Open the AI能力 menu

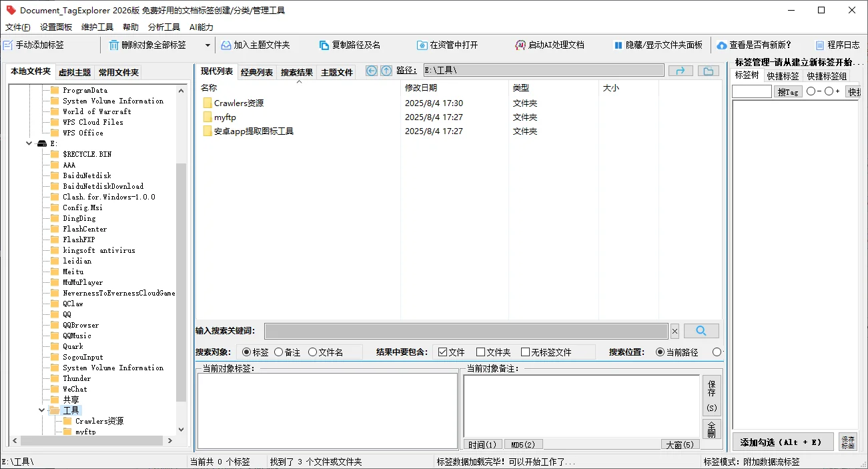tap(201, 27)
